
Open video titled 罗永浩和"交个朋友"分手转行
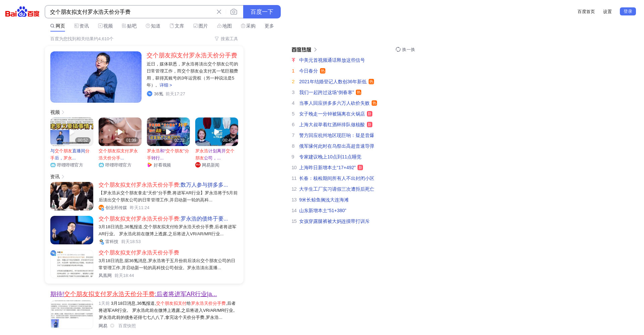[x=168, y=154]
